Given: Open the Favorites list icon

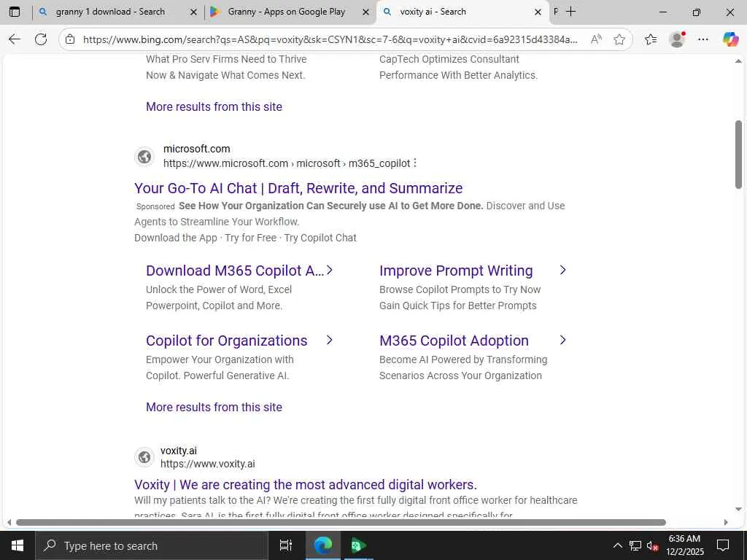Looking at the screenshot, I should pyautogui.click(x=650, y=39).
